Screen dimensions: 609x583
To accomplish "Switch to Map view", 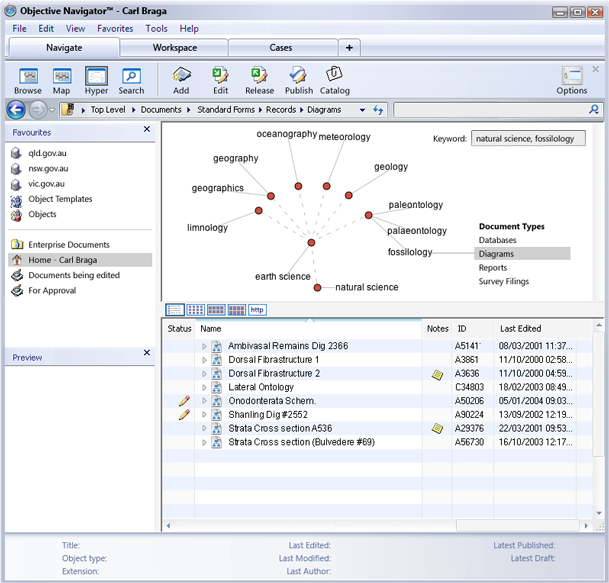I will 61,80.
